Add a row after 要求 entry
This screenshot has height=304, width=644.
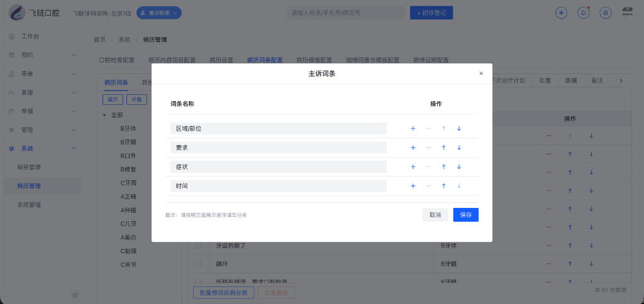click(x=413, y=148)
